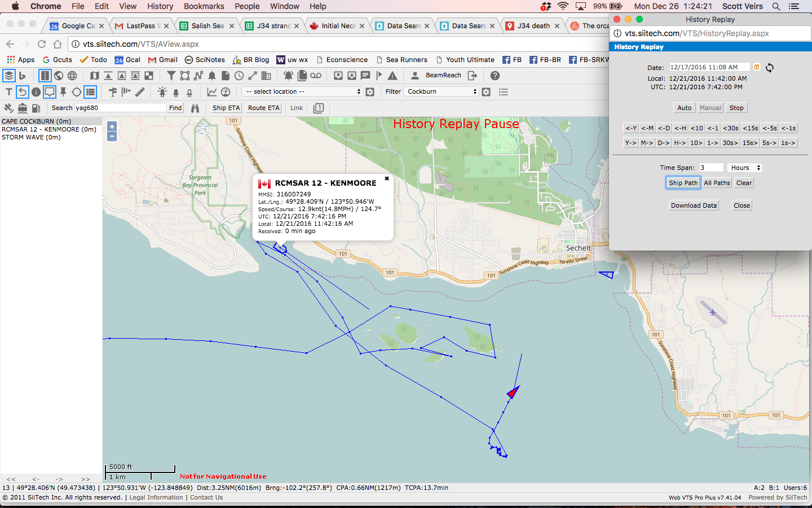Click the help question mark icon
Image resolution: width=812 pixels, height=508 pixels.
point(495,76)
